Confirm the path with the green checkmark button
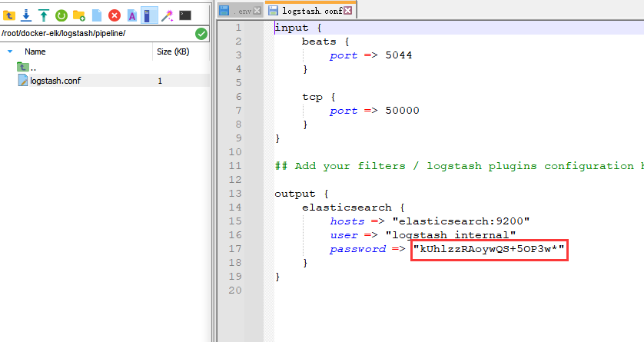The height and width of the screenshot is (342, 644). pyautogui.click(x=201, y=34)
